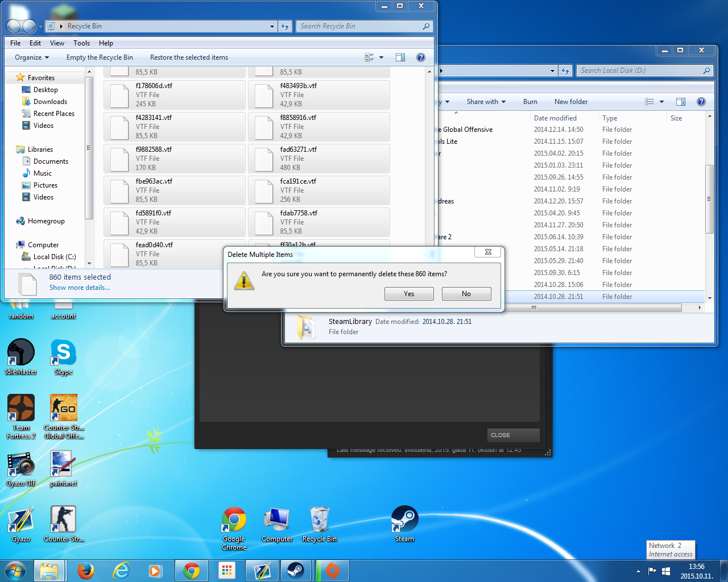This screenshot has width=728, height=582.
Task: Click Empty the Recycle Bin
Action: click(100, 57)
